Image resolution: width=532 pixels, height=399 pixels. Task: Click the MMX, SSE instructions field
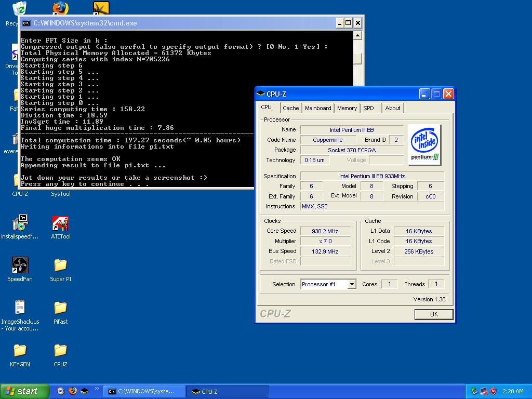pyautogui.click(x=372, y=206)
